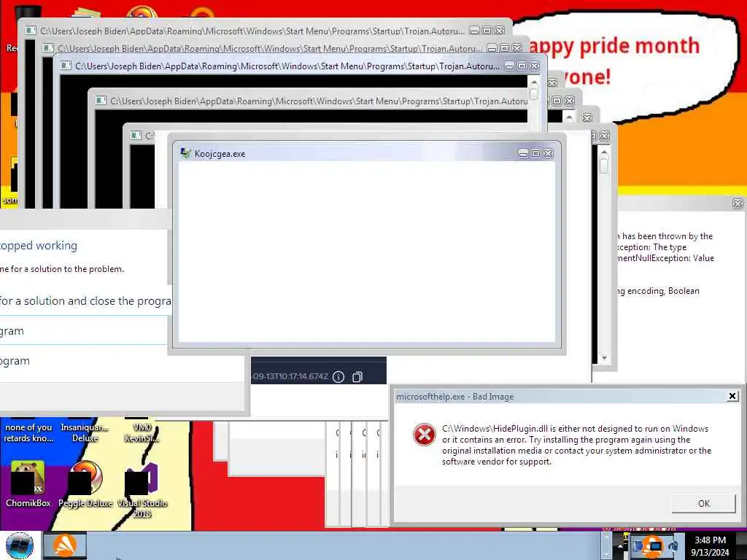Image resolution: width=747 pixels, height=560 pixels.
Task: Click the red error icon in Bad Image dialog
Action: coord(424,435)
